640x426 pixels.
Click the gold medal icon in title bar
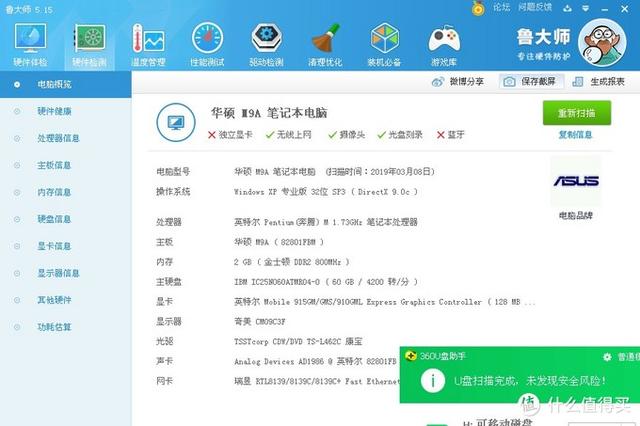(478, 8)
